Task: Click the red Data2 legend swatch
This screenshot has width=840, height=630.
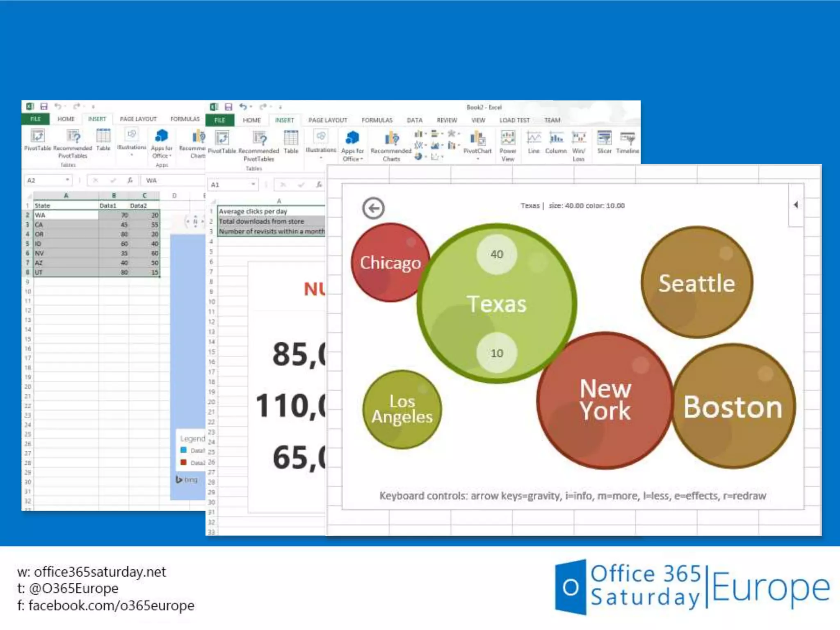Action: (184, 462)
